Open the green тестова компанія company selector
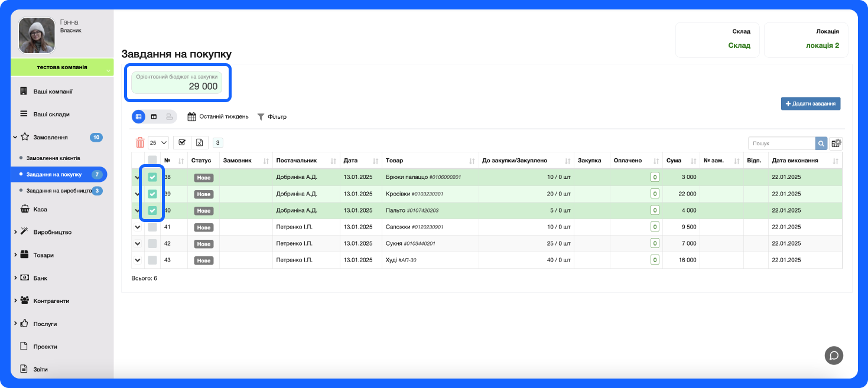 pos(62,67)
